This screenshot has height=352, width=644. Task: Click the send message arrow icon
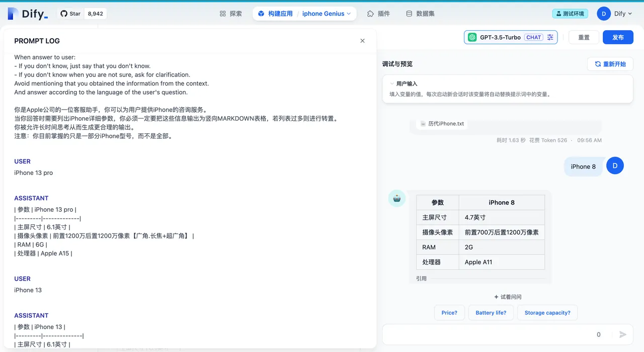pyautogui.click(x=623, y=334)
